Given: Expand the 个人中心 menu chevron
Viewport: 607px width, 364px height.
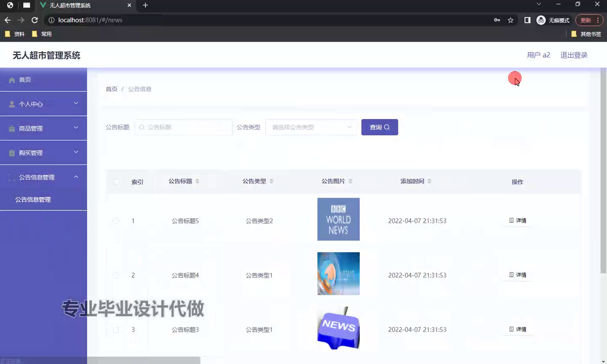Looking at the screenshot, I should click(x=76, y=103).
